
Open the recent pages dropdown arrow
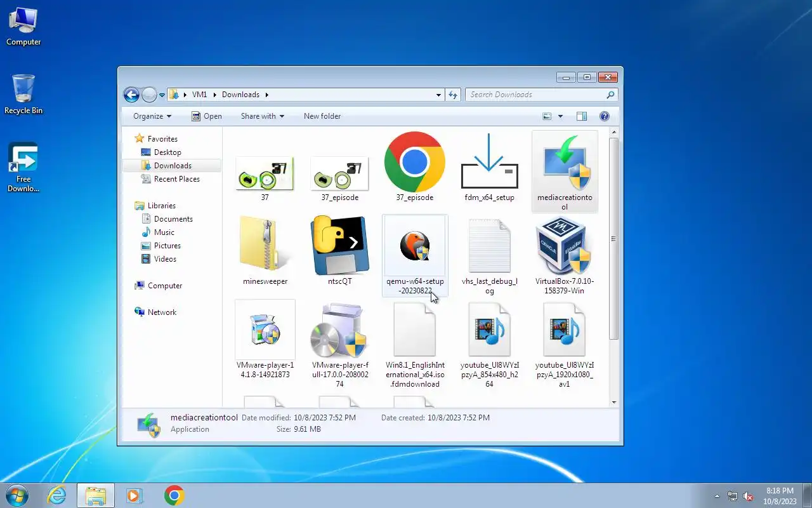tap(162, 95)
